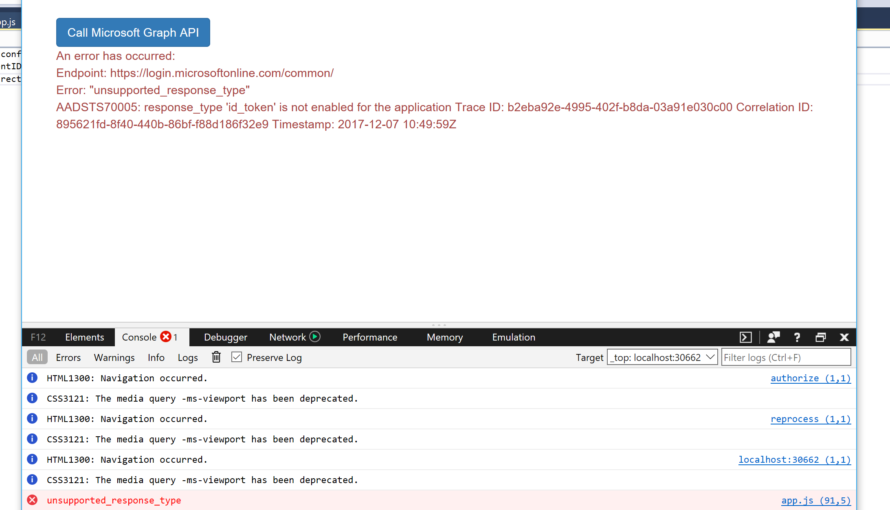This screenshot has height=510, width=890.
Task: Toggle the console panel icon
Action: tap(746, 337)
